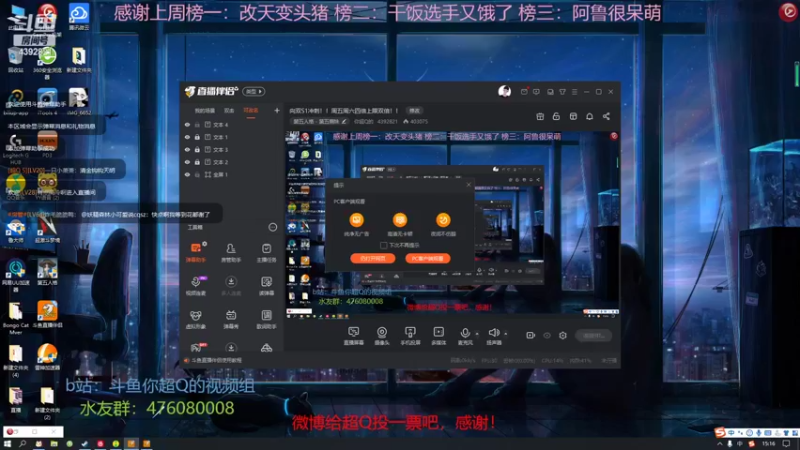The width and height of the screenshot is (800, 450).
Task: Hide the 文本 4 layer
Action: click(187, 124)
